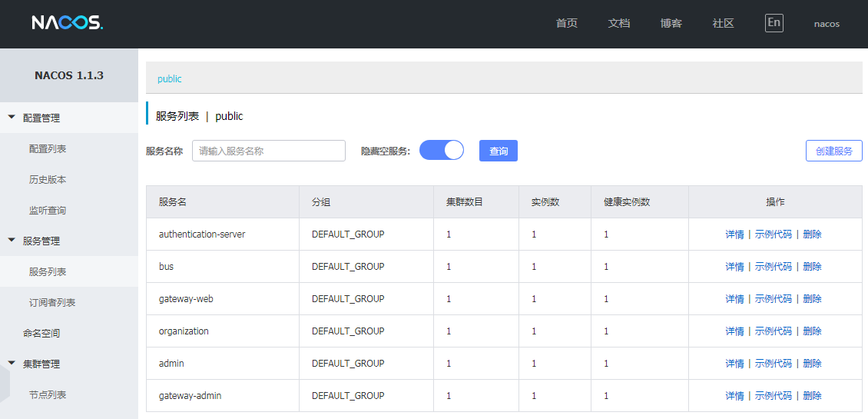
Task: Select the public namespace tab
Action: point(170,78)
